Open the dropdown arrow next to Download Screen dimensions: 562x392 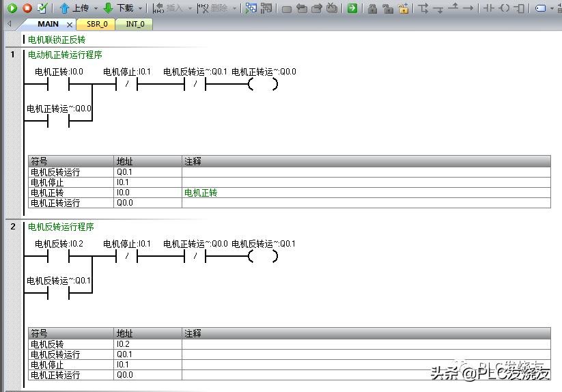coord(141,9)
